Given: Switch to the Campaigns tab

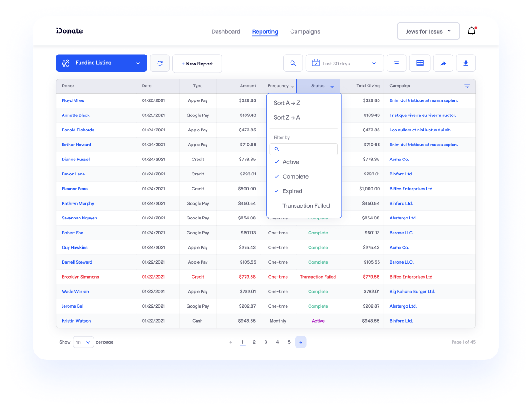Looking at the screenshot, I should pyautogui.click(x=305, y=32).
